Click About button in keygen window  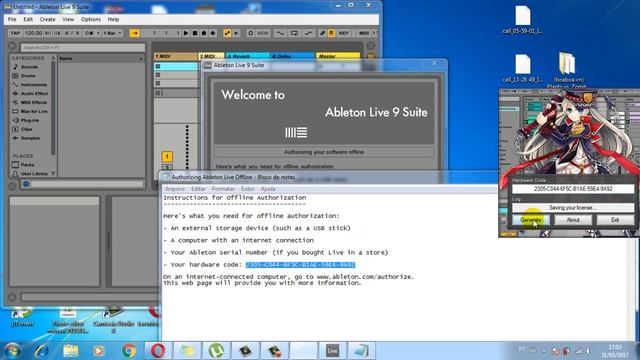pos(573,220)
